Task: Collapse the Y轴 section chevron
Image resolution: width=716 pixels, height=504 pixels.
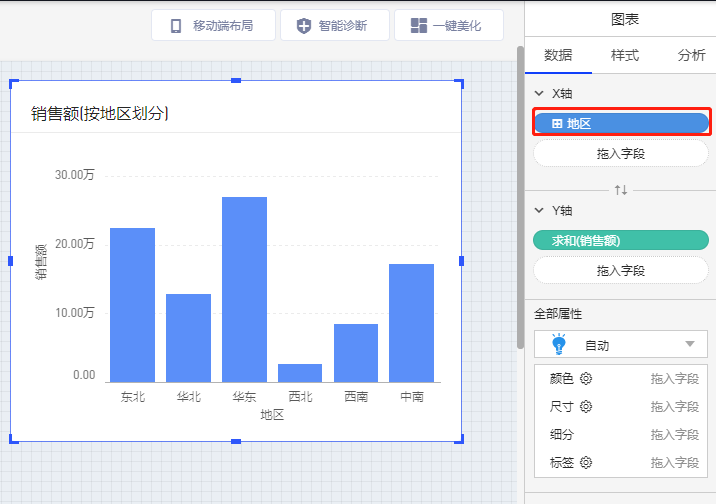Action: click(539, 210)
